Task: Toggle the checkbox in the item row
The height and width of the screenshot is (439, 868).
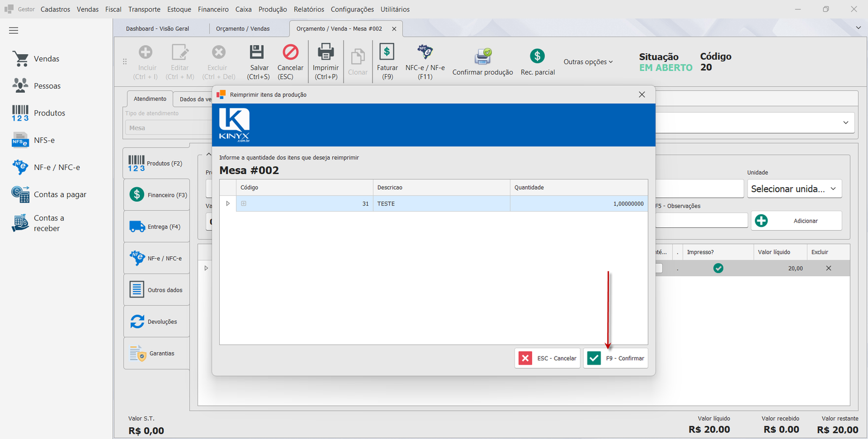Action: coord(659,268)
